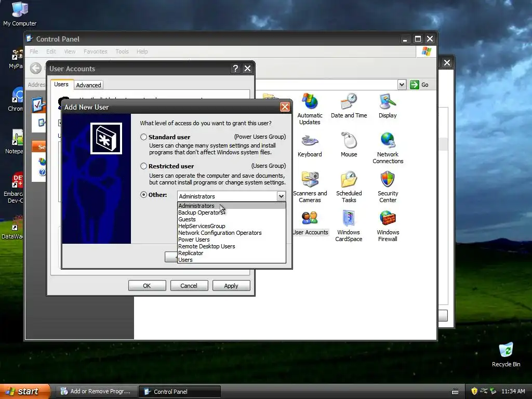
Task: Click Control Panel taskbar button
Action: tap(180, 391)
